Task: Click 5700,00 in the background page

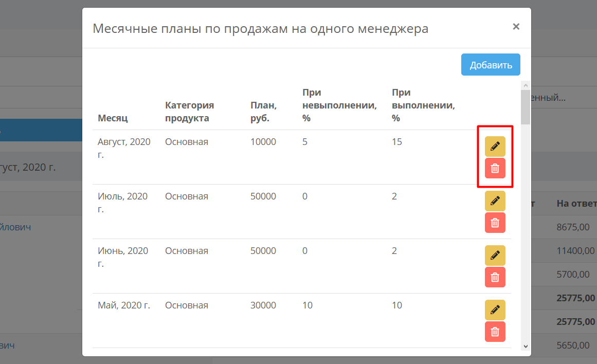Action: tap(573, 275)
